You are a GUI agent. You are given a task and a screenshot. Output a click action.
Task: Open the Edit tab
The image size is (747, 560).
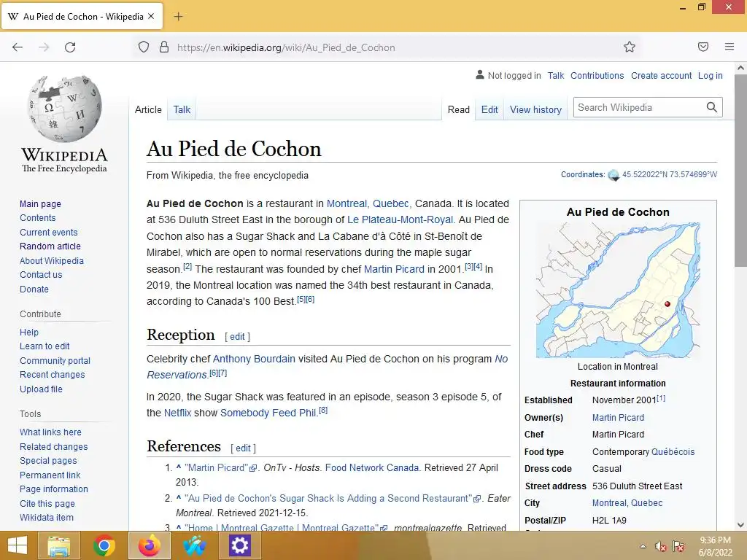[489, 109]
